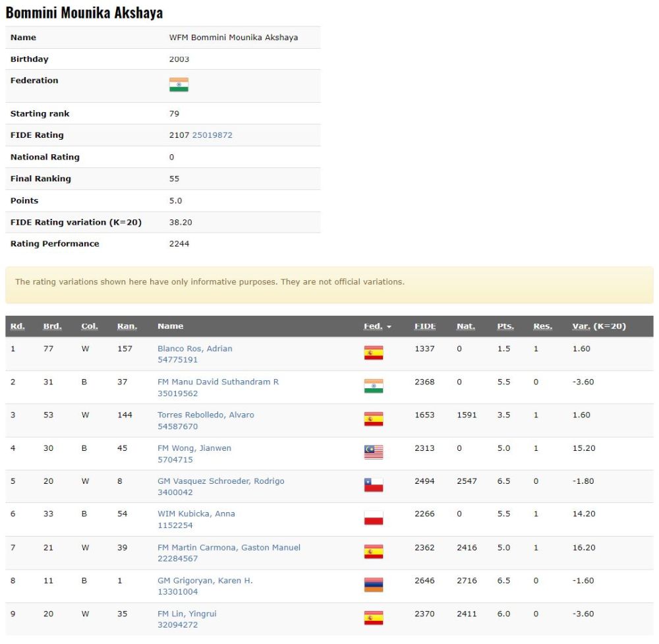
Task: Select the Final Ranking value 55
Action: [175, 179]
